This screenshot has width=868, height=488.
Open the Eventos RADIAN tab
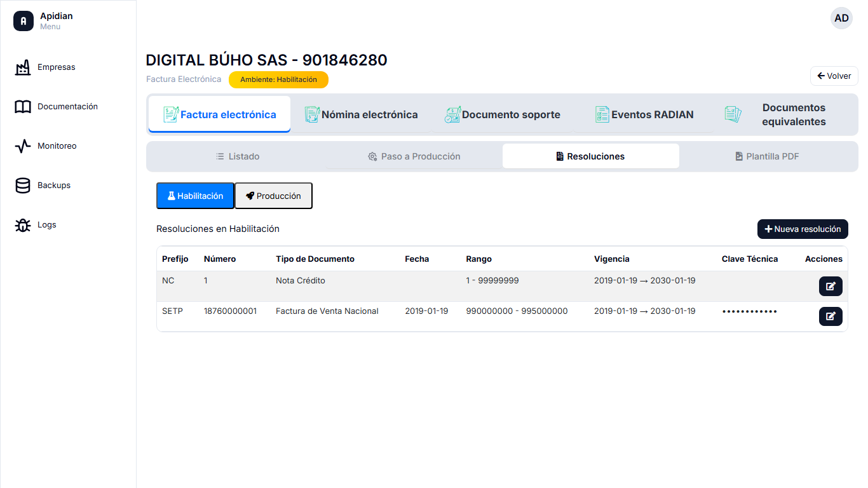pos(644,114)
